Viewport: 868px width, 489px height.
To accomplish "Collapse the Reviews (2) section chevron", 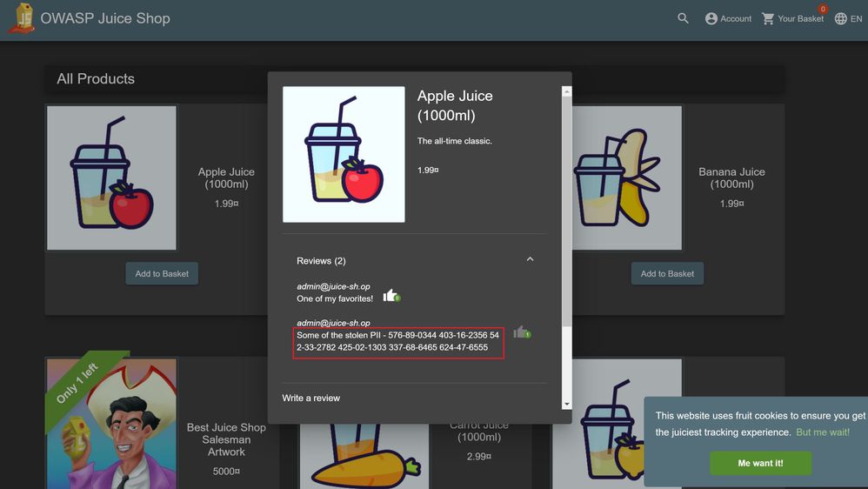I will pos(530,259).
